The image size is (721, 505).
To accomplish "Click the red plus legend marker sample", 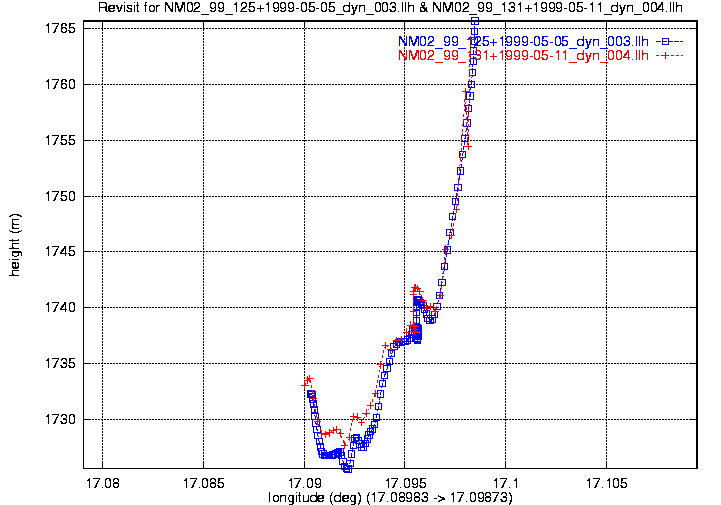I will [668, 56].
